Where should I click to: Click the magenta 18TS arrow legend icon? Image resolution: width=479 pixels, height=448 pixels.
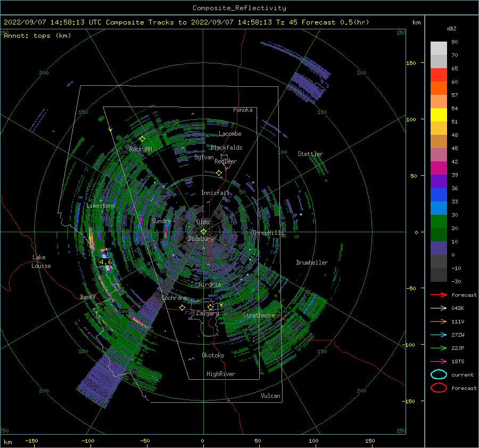click(439, 362)
